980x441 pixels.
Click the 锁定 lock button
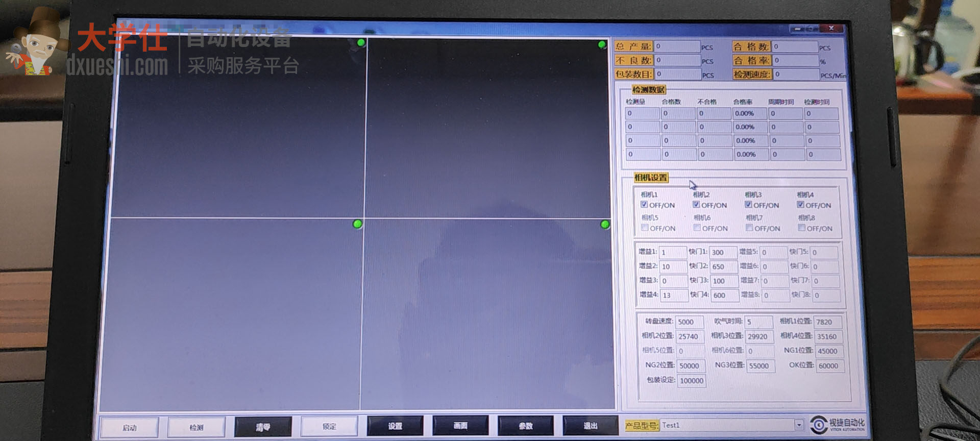[x=329, y=426]
